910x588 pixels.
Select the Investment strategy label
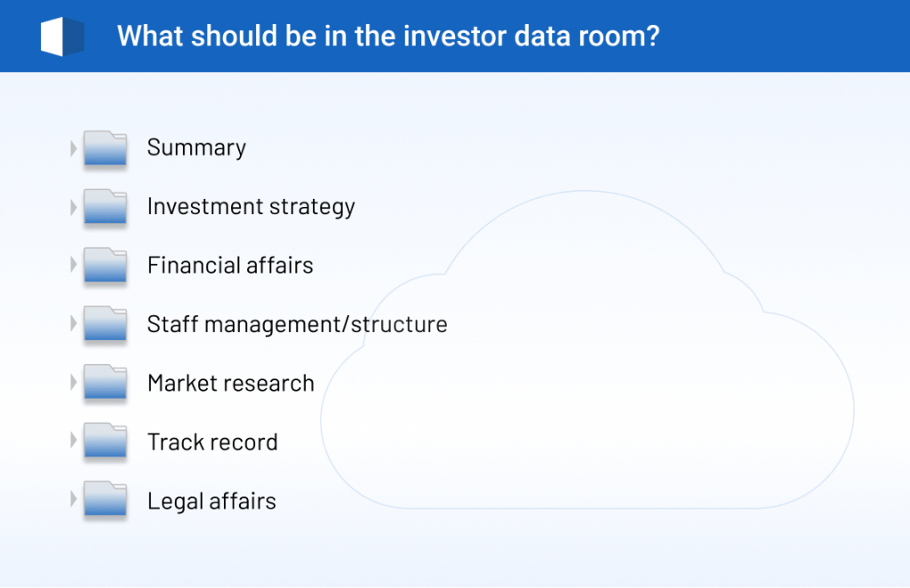[x=251, y=207]
